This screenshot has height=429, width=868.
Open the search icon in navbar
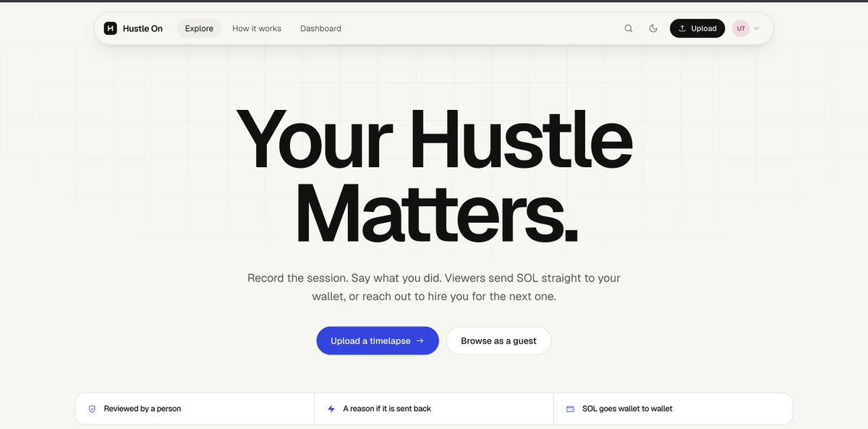(629, 28)
